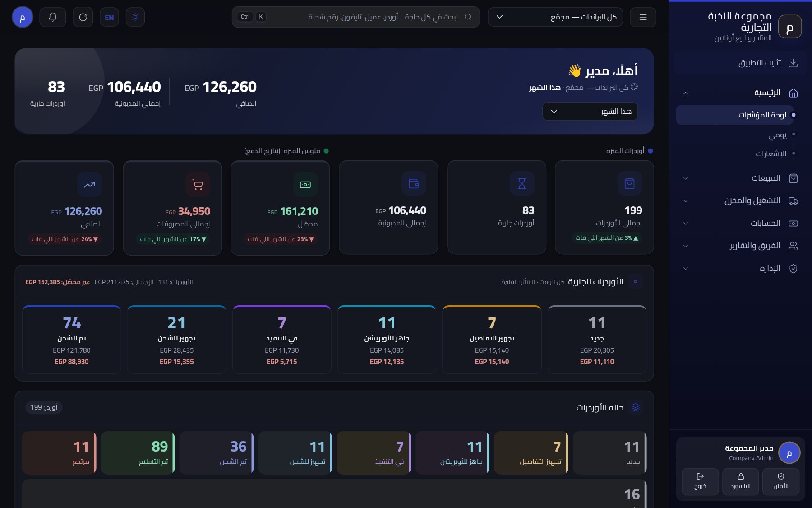Click the الرئيسية home icon
Screen dimensions: 812x508
[x=793, y=93]
